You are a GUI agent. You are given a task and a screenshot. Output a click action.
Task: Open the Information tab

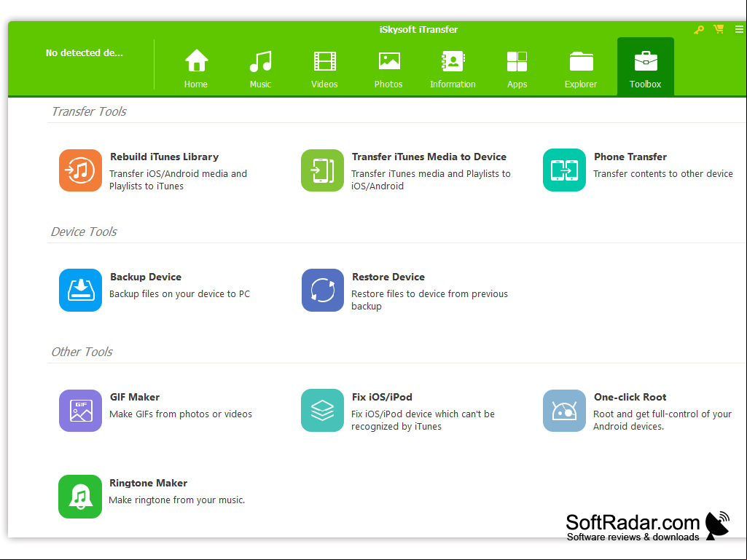(453, 68)
